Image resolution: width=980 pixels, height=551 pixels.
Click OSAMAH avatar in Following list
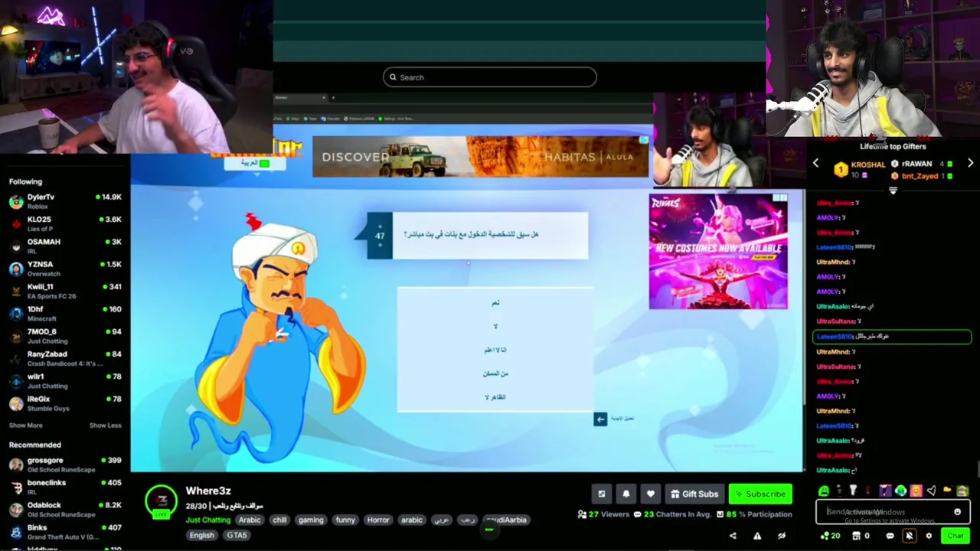[16, 246]
